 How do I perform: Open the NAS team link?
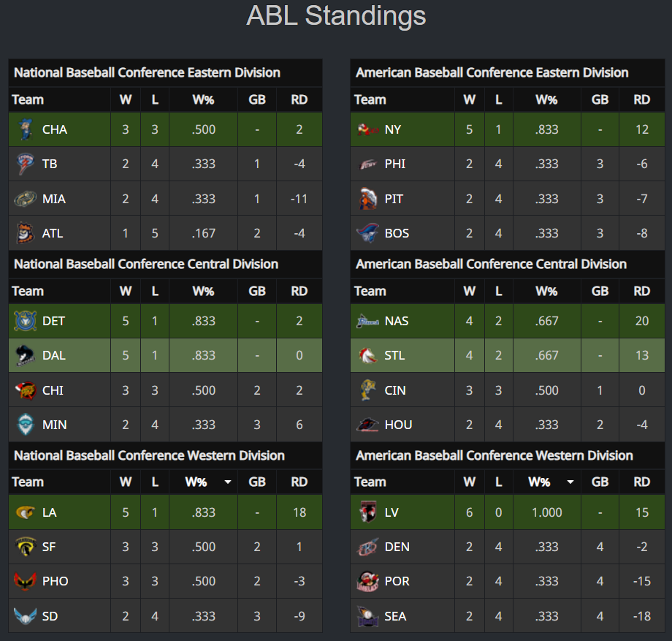coord(397,321)
